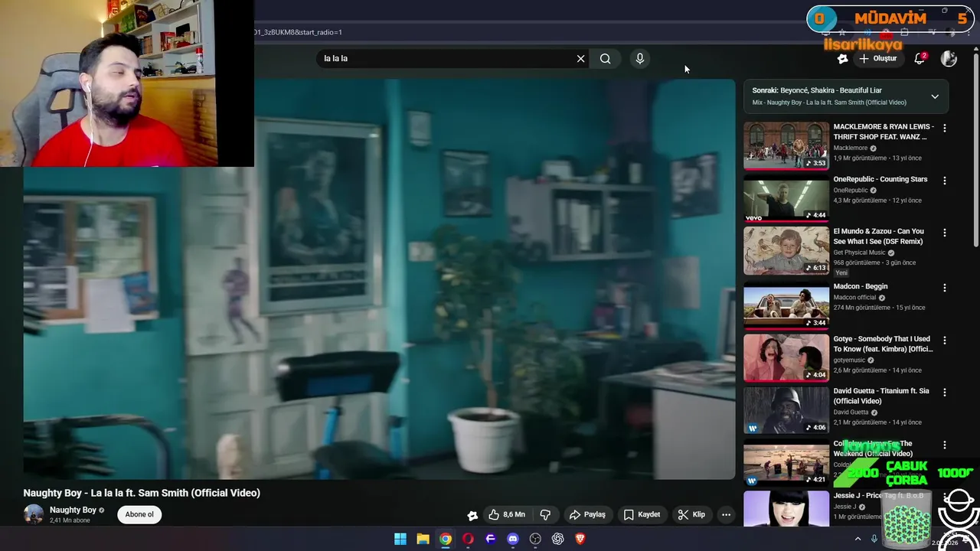Click "Madcon - Beggin" title
This screenshot has height=551, width=980.
click(861, 286)
